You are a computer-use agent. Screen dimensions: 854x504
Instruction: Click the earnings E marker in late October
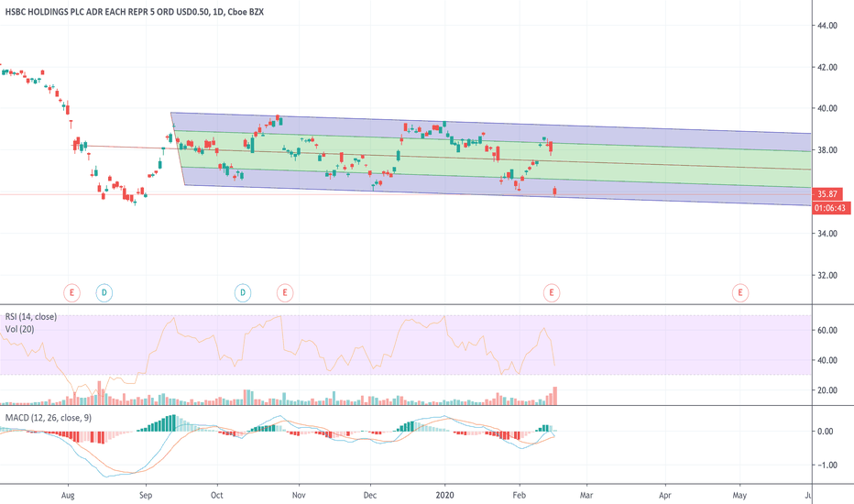click(285, 293)
